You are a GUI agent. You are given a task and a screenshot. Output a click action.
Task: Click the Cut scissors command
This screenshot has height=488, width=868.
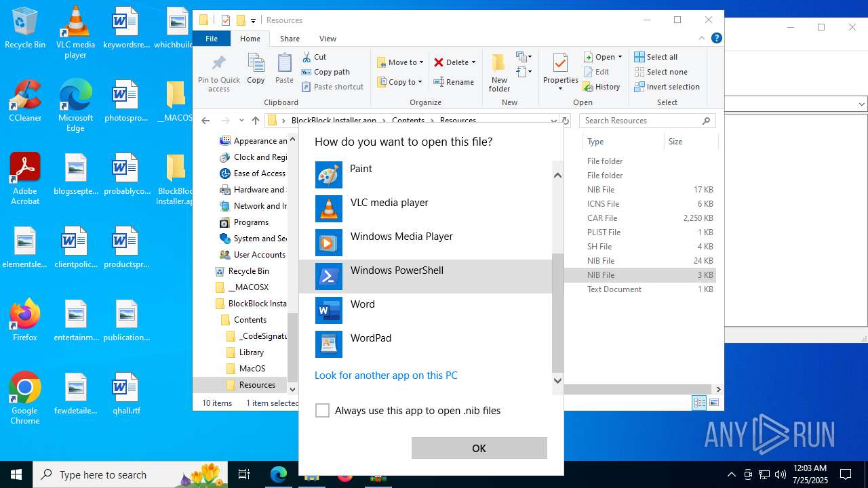[x=314, y=57]
